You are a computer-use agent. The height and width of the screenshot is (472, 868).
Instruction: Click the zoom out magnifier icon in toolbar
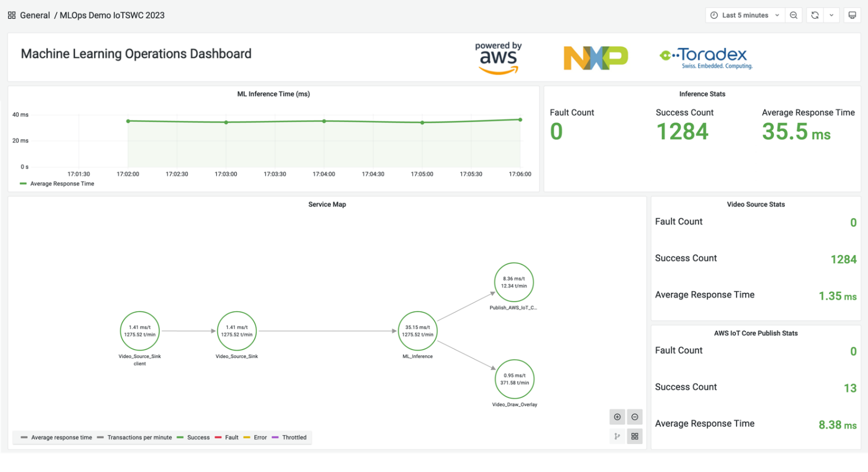[x=793, y=15]
